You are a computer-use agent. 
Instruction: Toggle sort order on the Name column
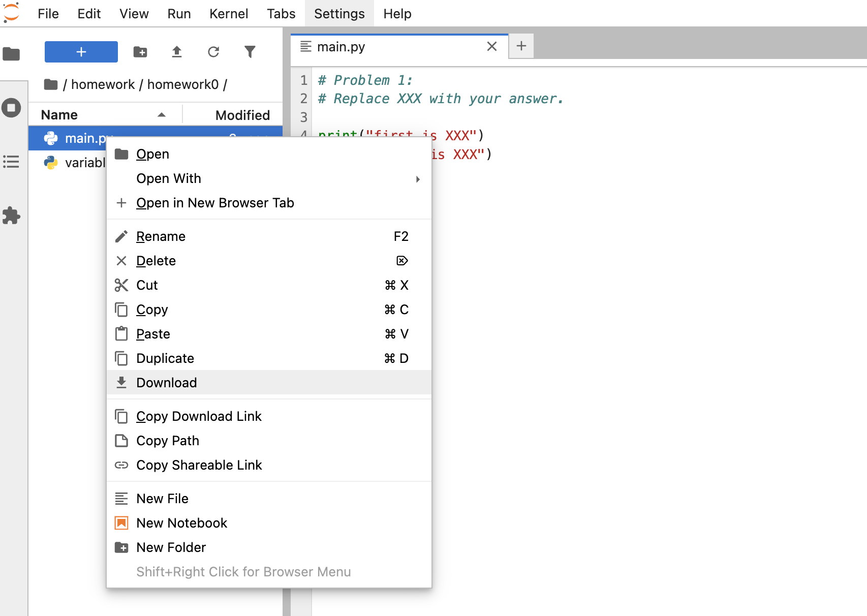pos(161,115)
